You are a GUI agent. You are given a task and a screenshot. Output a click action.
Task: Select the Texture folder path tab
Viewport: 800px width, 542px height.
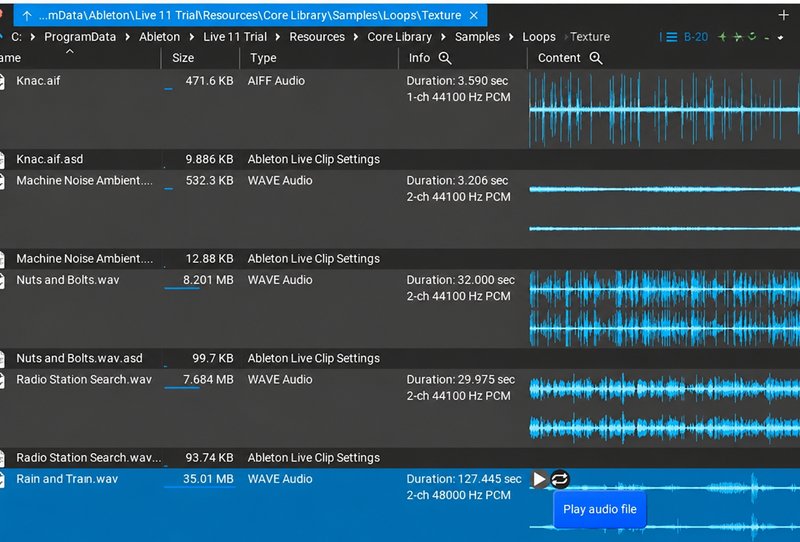(250, 15)
